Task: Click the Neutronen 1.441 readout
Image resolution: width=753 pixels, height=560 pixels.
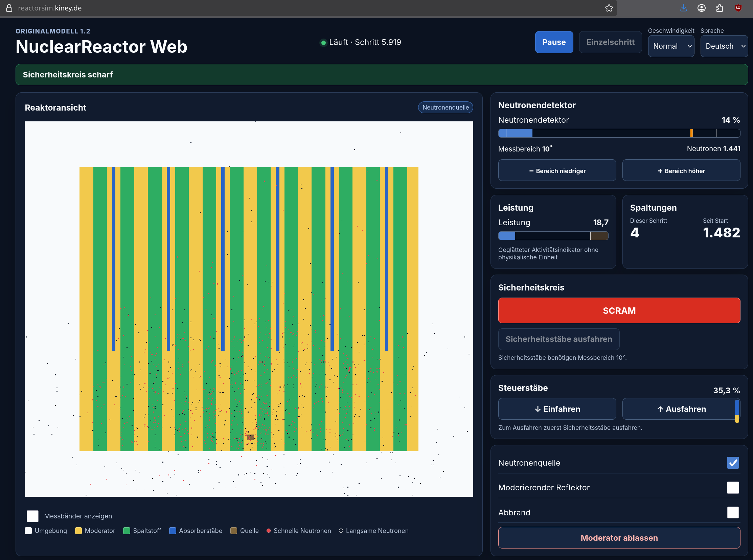Action: 713,149
